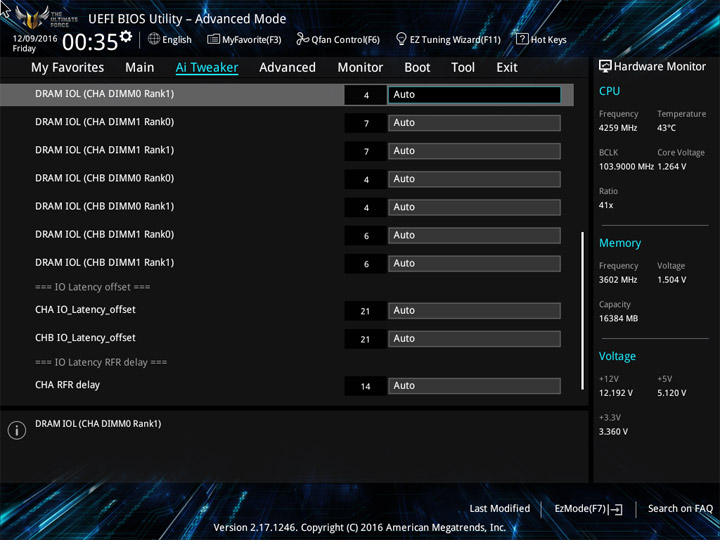This screenshot has height=540, width=720.
Task: Go to the Advanced tab
Action: (x=287, y=68)
